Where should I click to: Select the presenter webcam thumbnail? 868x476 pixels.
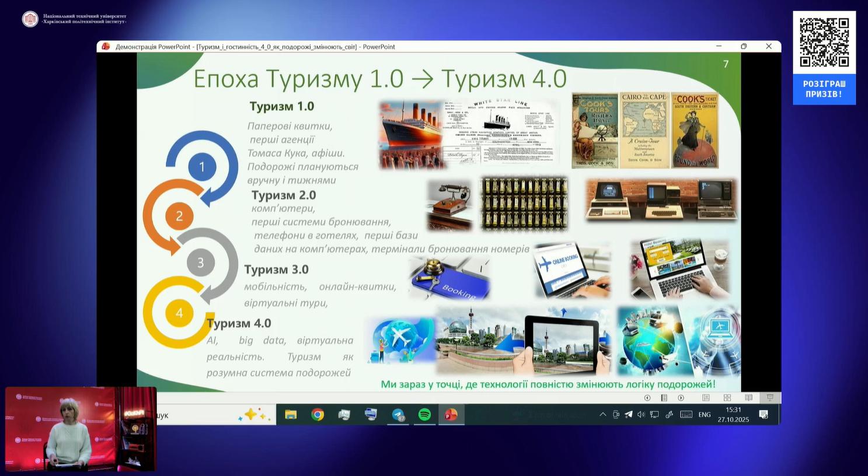click(81, 429)
